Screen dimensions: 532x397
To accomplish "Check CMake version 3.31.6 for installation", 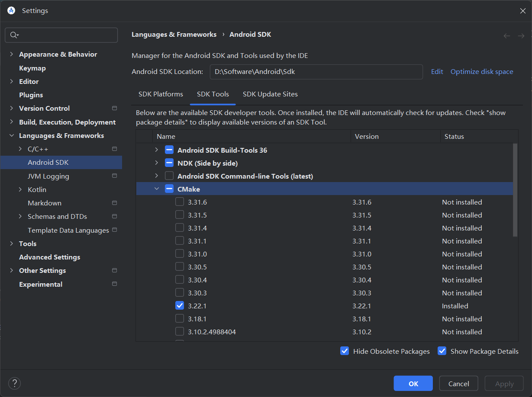I will coord(180,202).
